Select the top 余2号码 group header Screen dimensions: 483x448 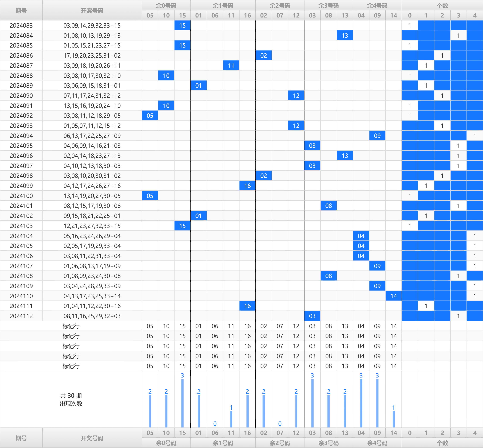280,5
